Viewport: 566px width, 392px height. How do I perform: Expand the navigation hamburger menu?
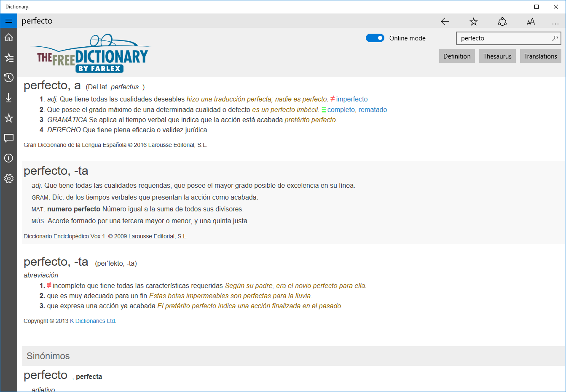tap(8, 20)
